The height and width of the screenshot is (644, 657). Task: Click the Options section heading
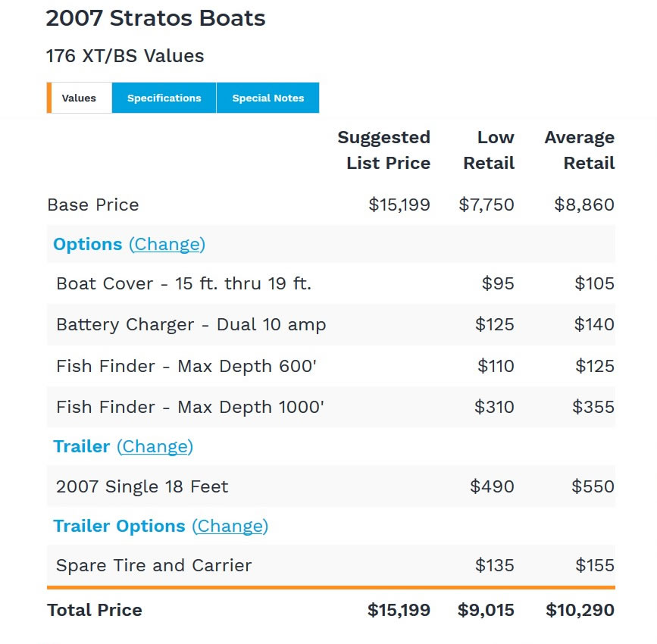88,244
